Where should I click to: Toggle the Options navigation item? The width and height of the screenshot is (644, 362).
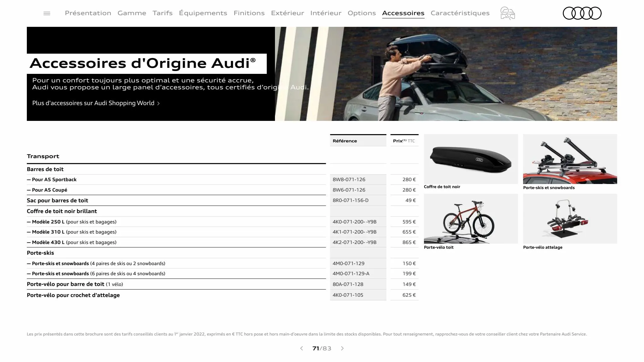[x=361, y=13]
